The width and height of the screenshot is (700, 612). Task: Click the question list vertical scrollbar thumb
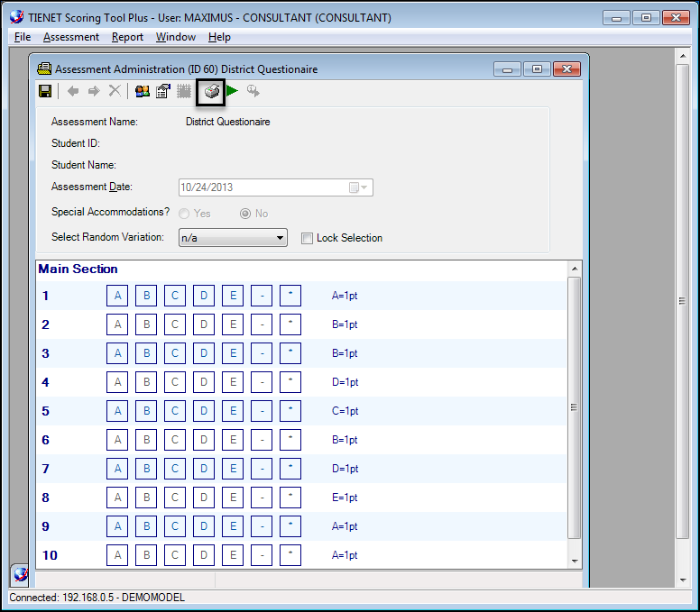coord(575,407)
